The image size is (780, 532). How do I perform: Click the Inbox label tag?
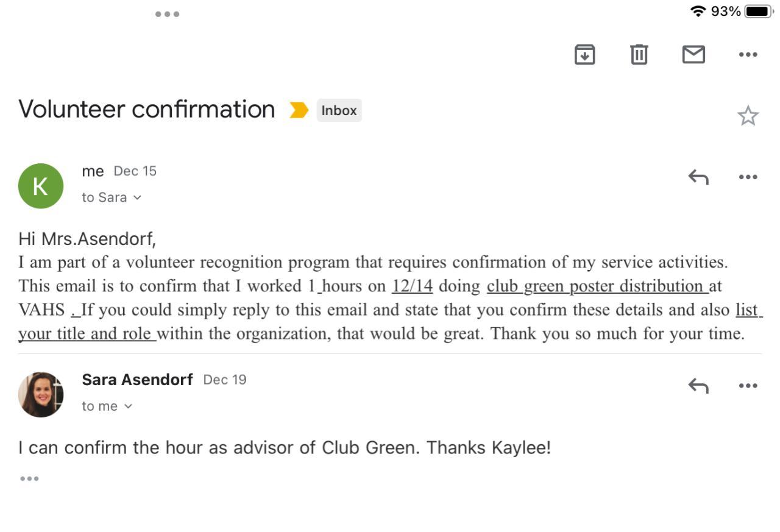click(339, 110)
